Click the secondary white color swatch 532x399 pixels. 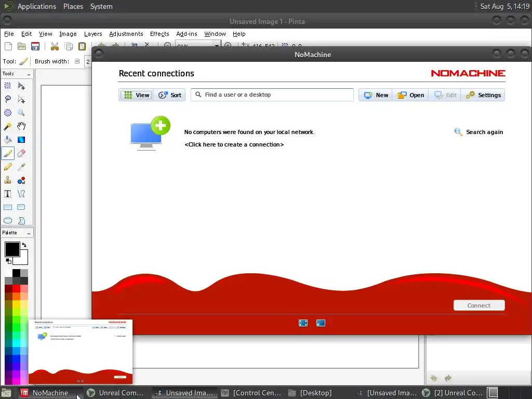(23, 260)
